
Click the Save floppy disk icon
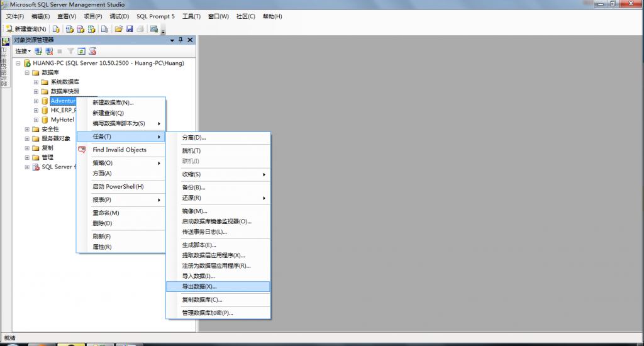click(x=129, y=29)
